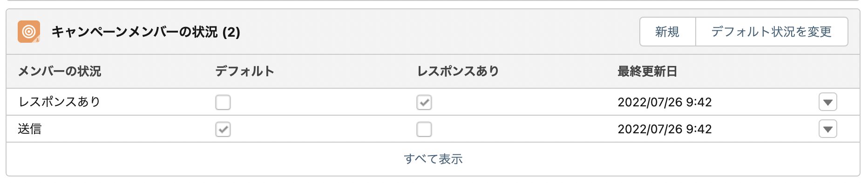Select the メンバーの状況 column header
868x183 pixels.
59,71
